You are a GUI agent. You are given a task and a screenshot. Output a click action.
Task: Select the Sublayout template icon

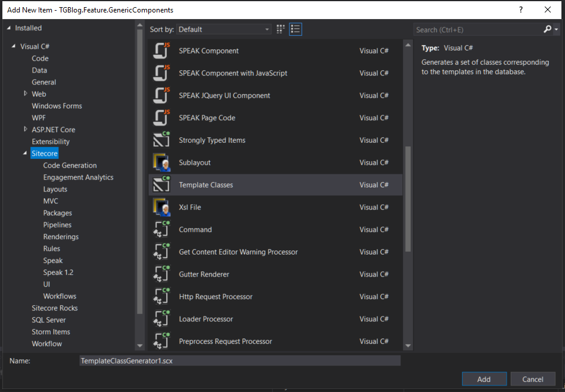coord(161,162)
